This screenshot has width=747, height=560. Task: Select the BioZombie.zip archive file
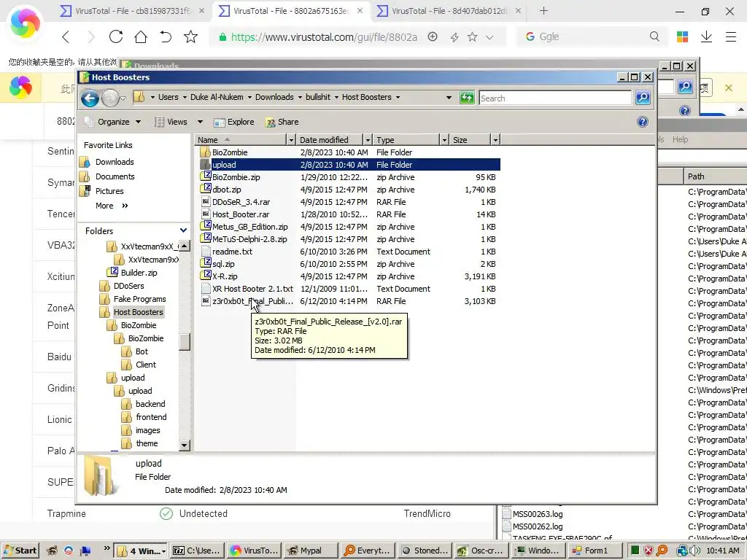236,177
